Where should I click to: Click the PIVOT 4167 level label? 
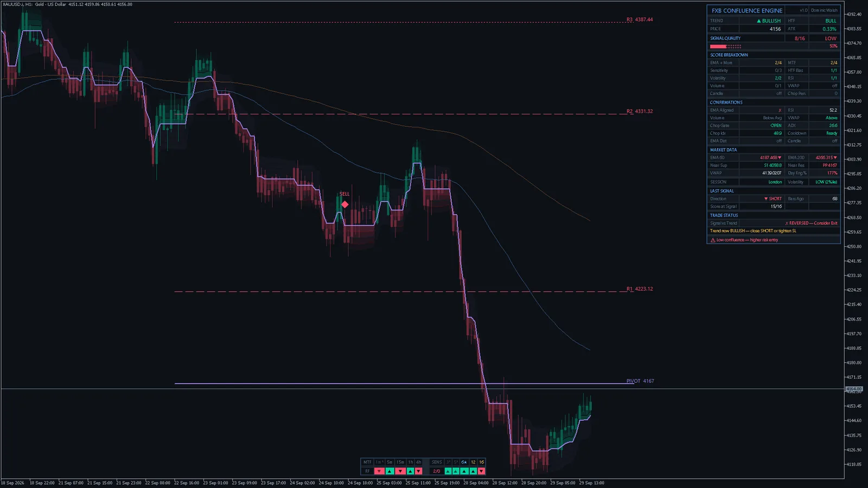[640, 381]
